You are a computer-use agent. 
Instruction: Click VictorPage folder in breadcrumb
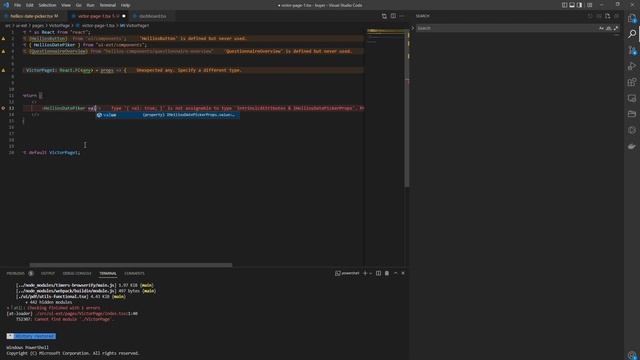point(59,25)
